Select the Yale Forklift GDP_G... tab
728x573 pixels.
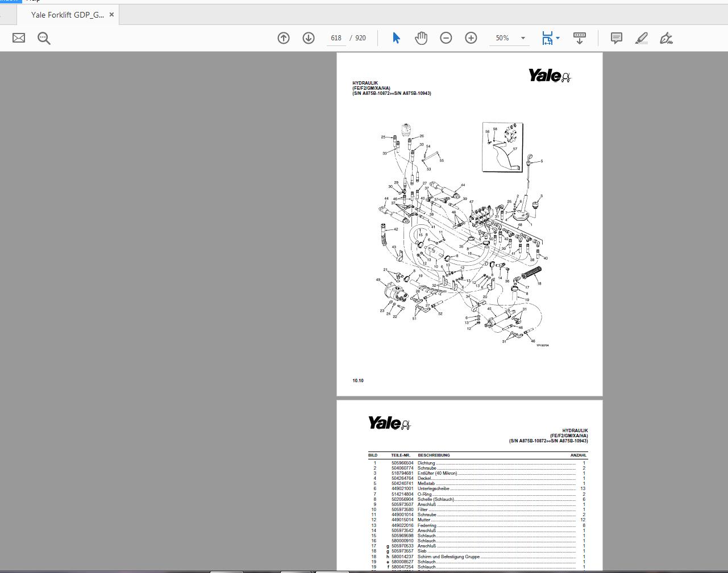tap(68, 15)
